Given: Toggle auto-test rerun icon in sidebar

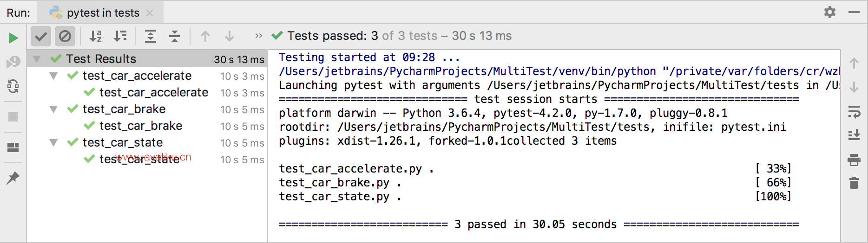Looking at the screenshot, I should coord(13,86).
